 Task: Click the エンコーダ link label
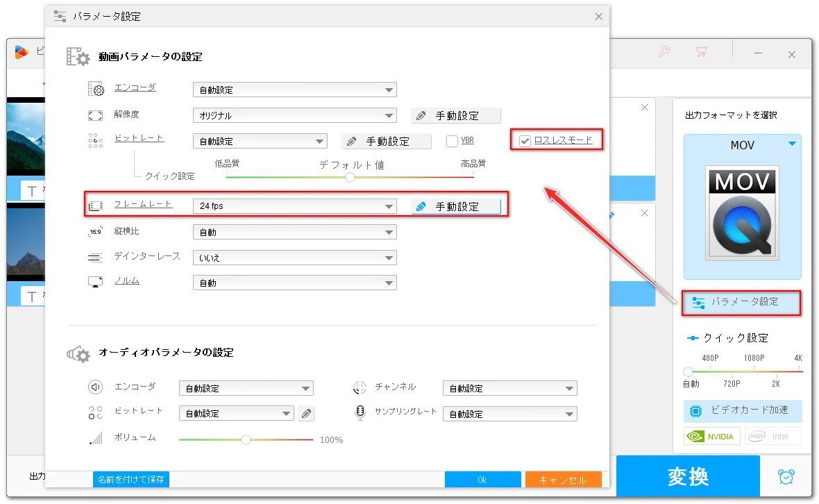(135, 87)
